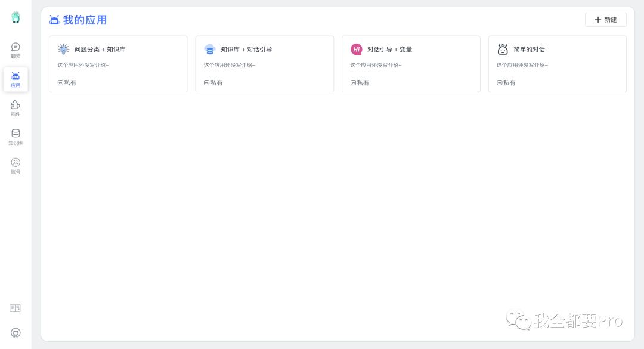Open the 简单的对话 application card
The width and height of the screenshot is (644, 349).
tap(557, 64)
